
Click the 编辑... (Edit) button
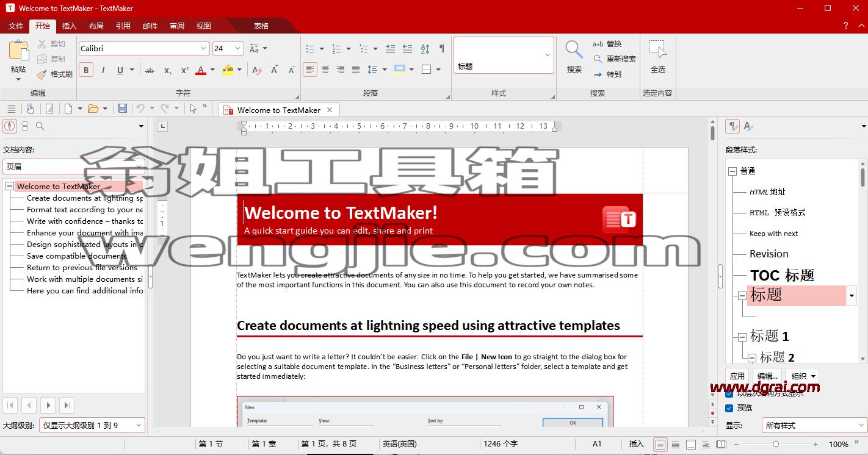767,376
